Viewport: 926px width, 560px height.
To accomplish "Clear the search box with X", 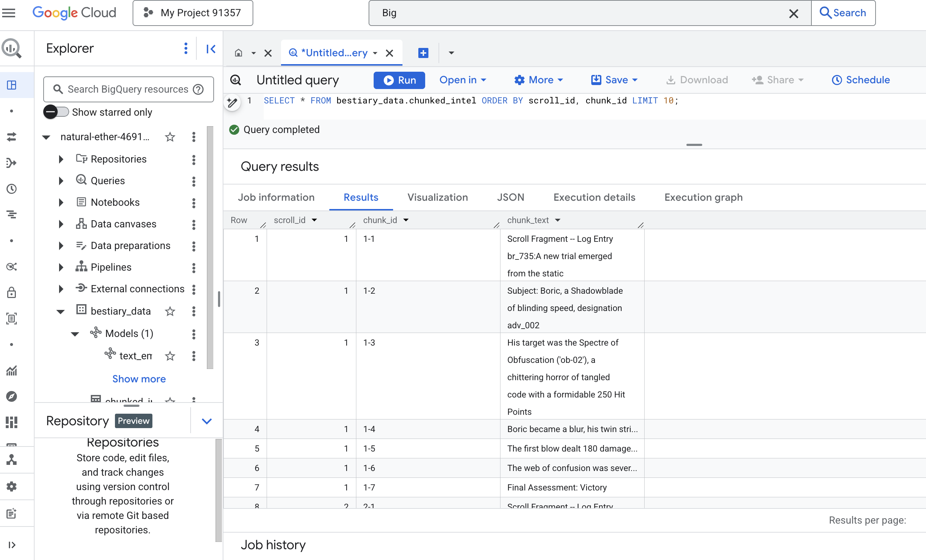I will coord(793,14).
